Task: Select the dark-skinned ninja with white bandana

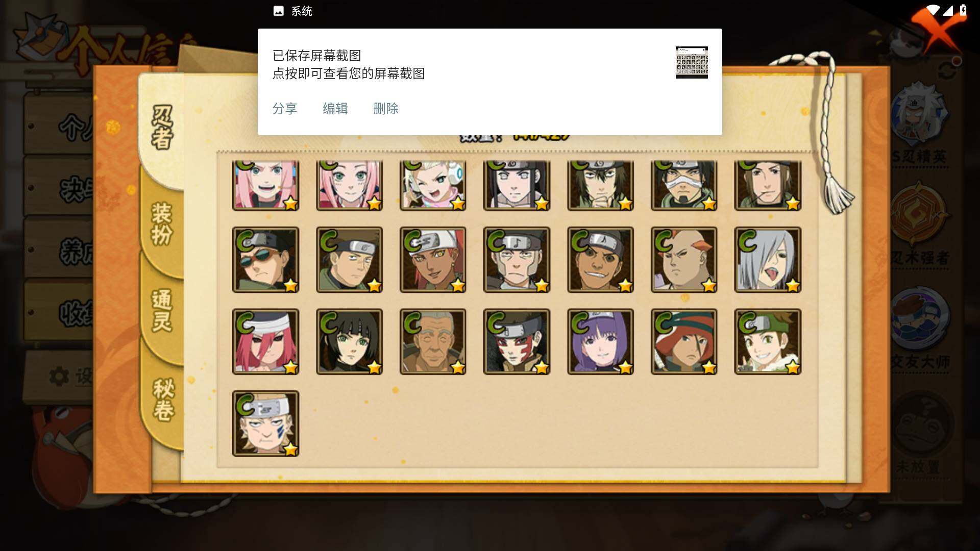Action: (x=433, y=260)
